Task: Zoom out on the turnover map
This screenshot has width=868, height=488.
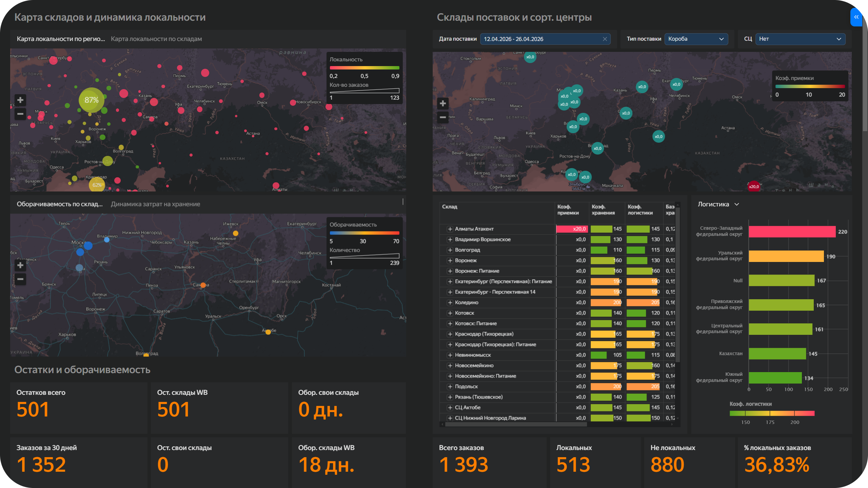Action: coord(20,279)
